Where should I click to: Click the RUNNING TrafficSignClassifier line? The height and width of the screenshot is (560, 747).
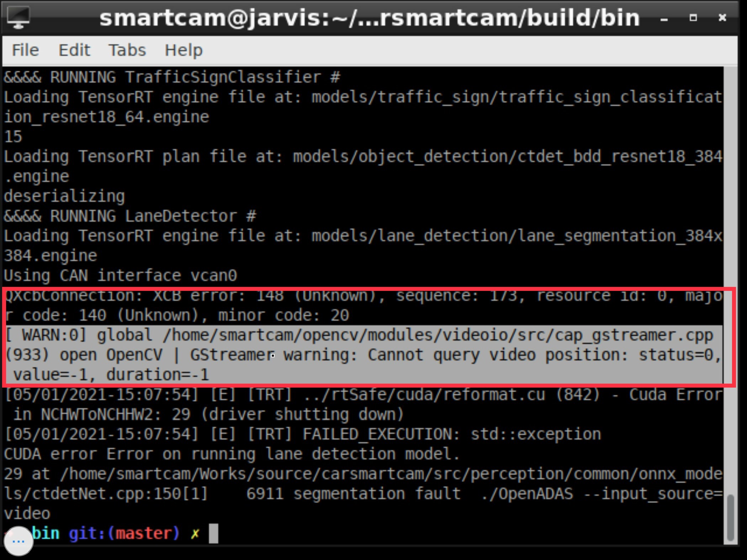172,77
